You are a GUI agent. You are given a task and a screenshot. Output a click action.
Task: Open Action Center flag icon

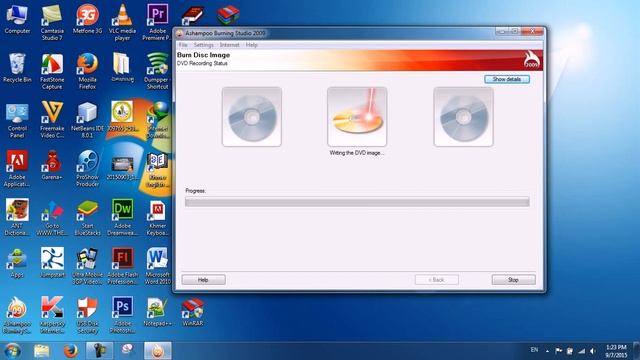click(x=558, y=351)
